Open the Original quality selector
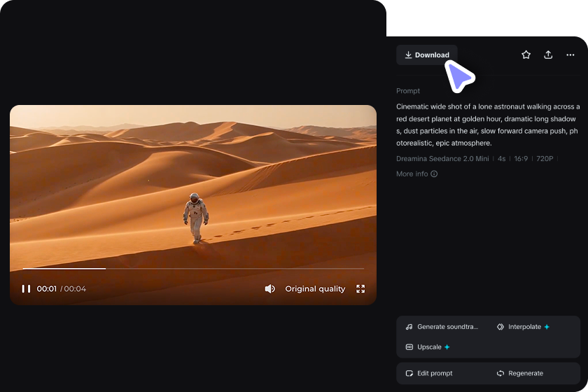This screenshot has width=588, height=392. point(315,289)
